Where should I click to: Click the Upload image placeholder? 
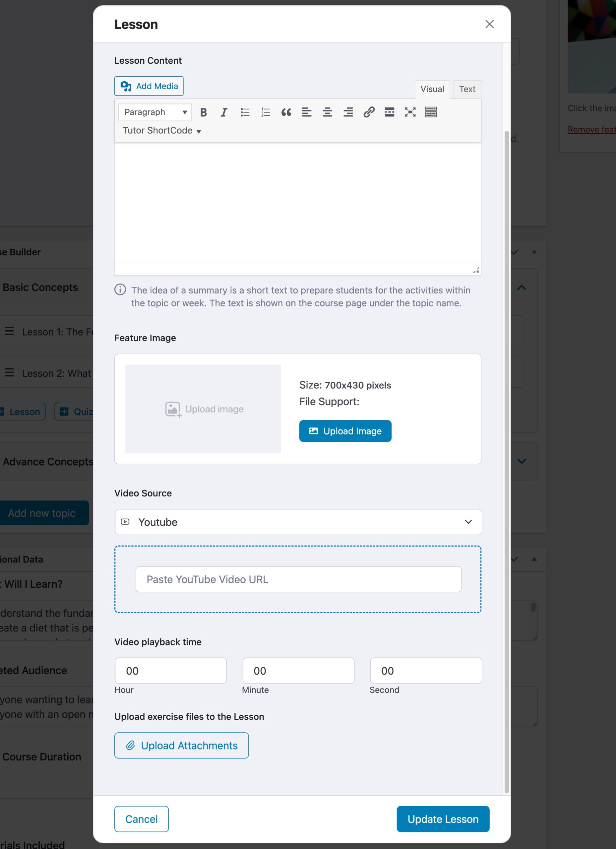click(203, 409)
